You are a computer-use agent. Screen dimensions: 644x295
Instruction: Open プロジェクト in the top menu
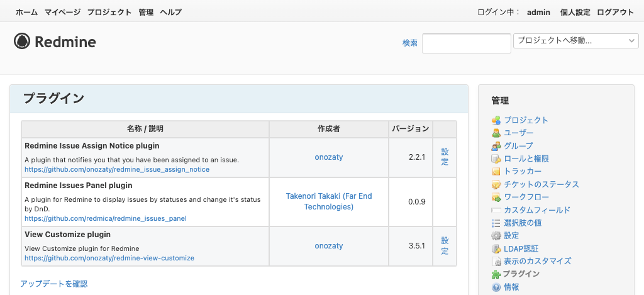(x=109, y=12)
